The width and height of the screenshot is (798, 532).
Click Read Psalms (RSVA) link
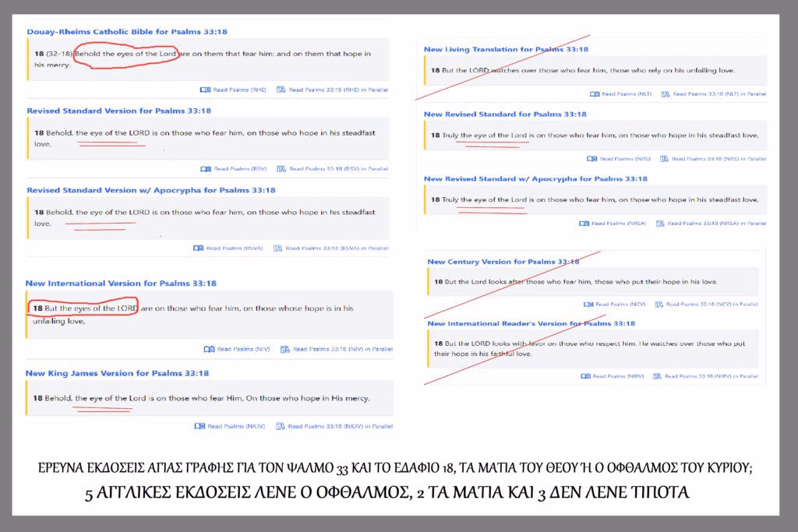(x=234, y=248)
